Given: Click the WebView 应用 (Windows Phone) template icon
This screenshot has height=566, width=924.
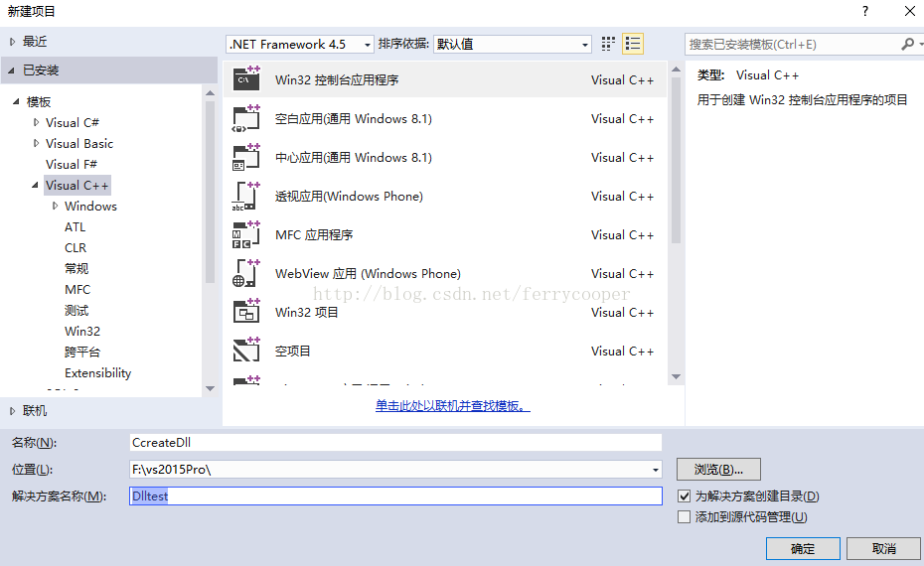Looking at the screenshot, I should (x=246, y=274).
